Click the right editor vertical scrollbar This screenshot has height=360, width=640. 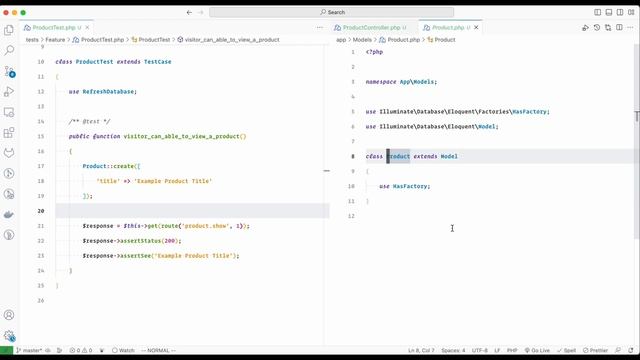(x=636, y=141)
